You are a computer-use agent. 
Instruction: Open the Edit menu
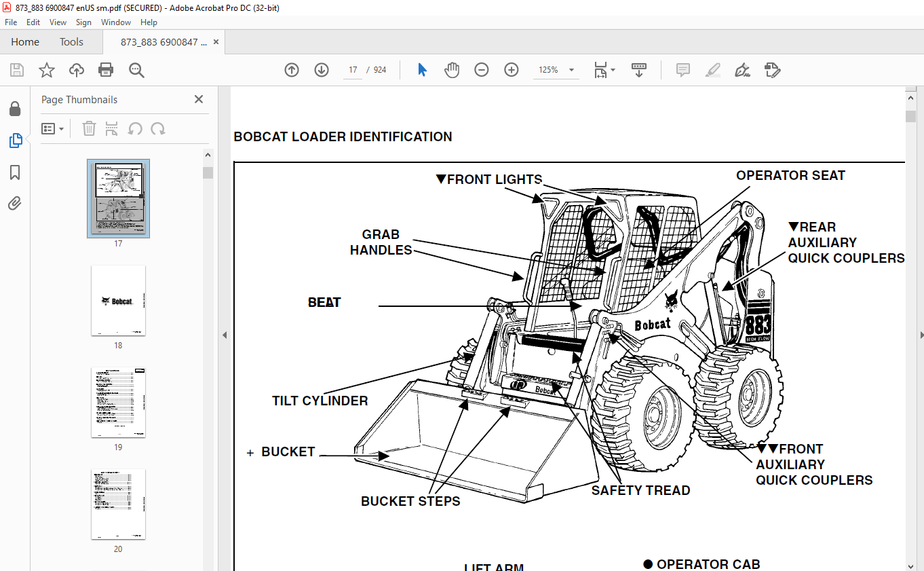[33, 22]
